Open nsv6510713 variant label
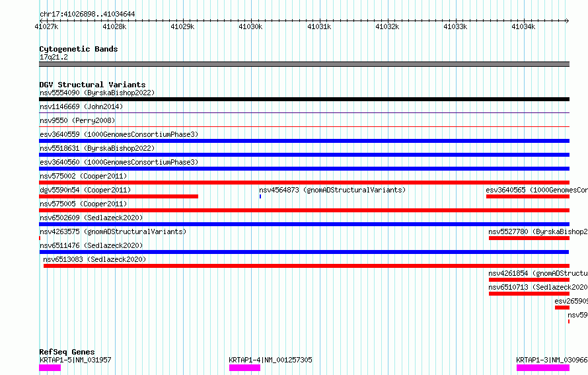The height and width of the screenshot is (375, 588). 538,287
